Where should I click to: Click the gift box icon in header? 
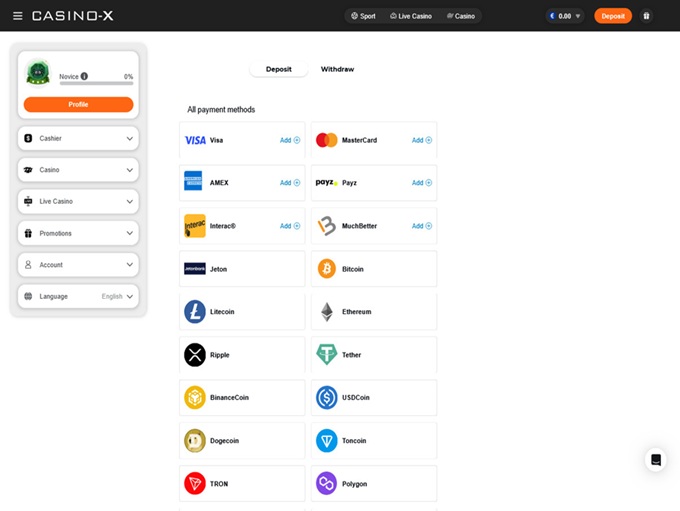coord(646,16)
